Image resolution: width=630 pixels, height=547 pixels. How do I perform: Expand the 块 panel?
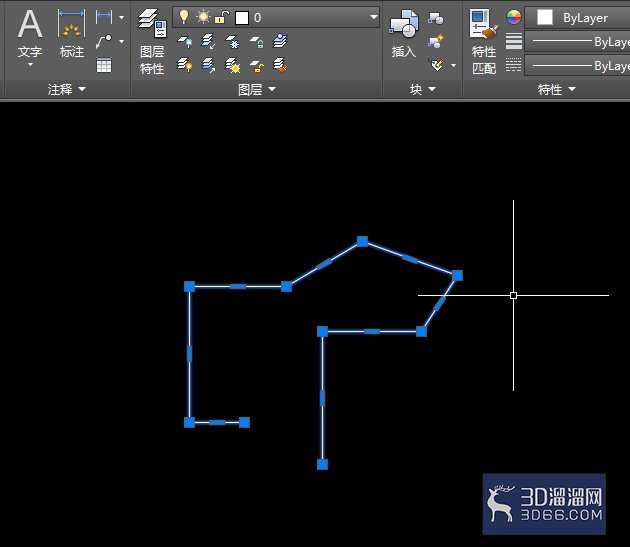coord(423,89)
